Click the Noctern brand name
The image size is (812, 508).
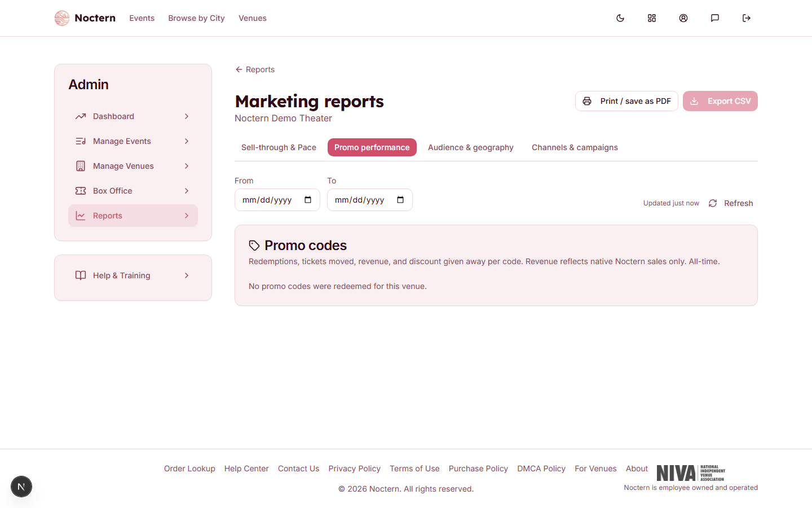pos(95,18)
